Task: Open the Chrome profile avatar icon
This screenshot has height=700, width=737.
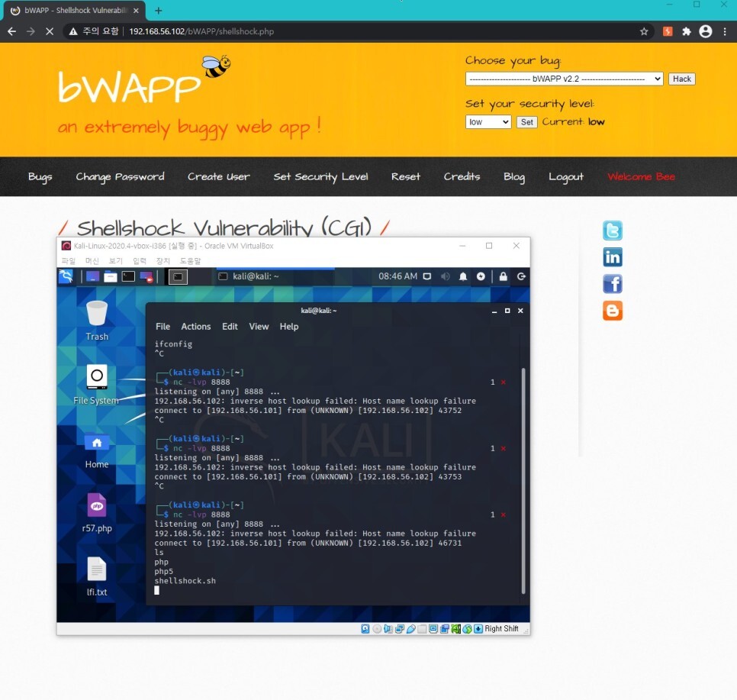Action: pos(706,31)
